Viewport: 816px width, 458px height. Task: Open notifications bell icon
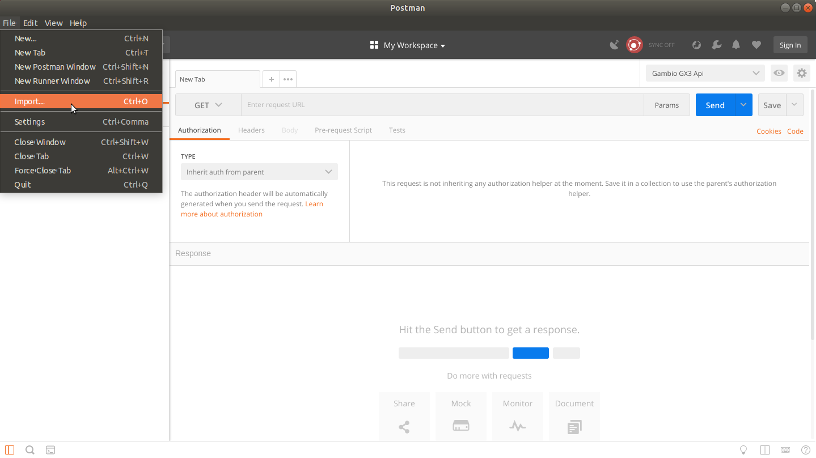tap(736, 45)
